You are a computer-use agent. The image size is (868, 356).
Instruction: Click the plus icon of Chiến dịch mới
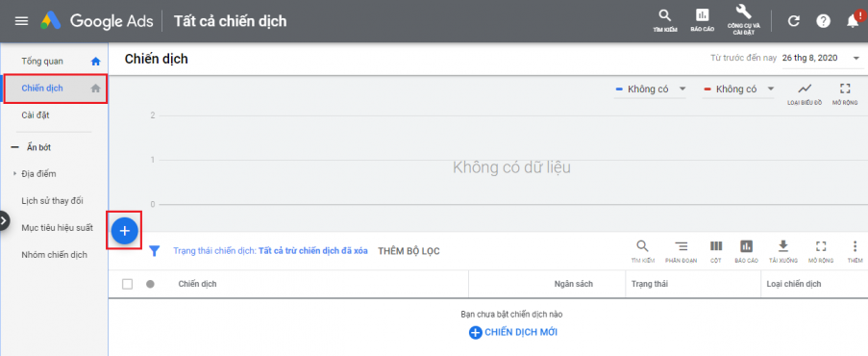pyautogui.click(x=475, y=333)
